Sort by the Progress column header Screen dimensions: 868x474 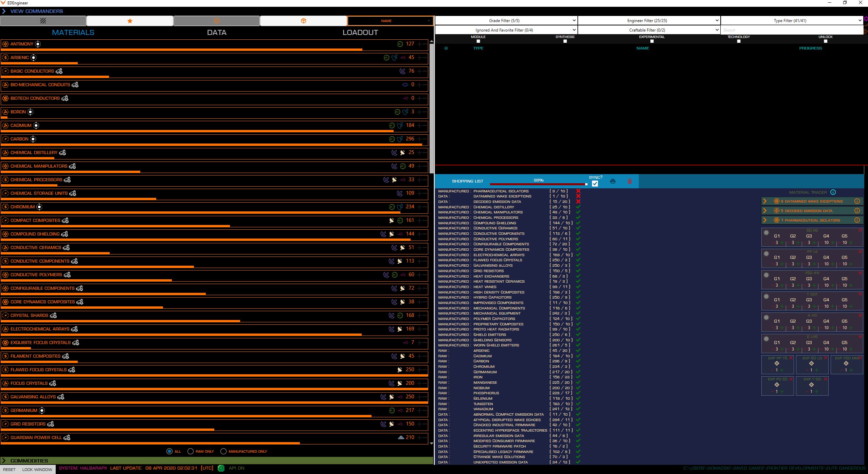810,48
